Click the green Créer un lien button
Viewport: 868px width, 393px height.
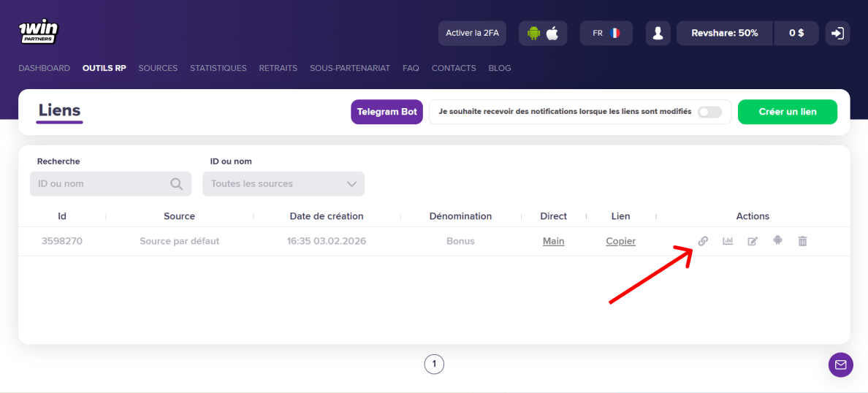[787, 112]
